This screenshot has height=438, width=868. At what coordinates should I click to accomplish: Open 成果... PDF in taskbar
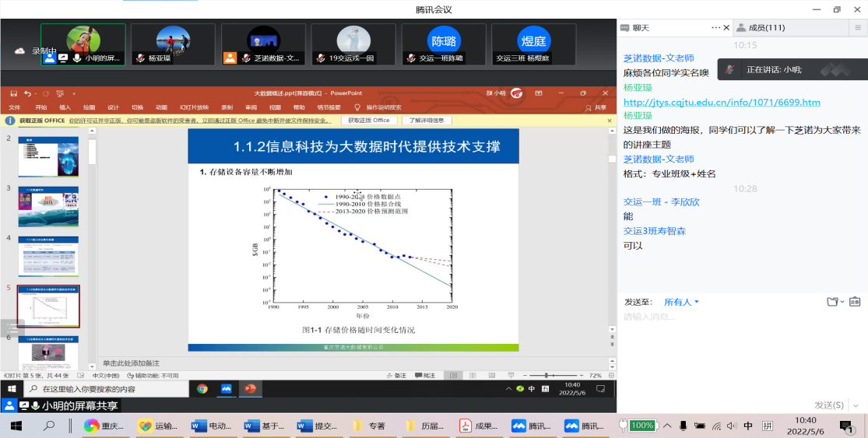(x=479, y=426)
